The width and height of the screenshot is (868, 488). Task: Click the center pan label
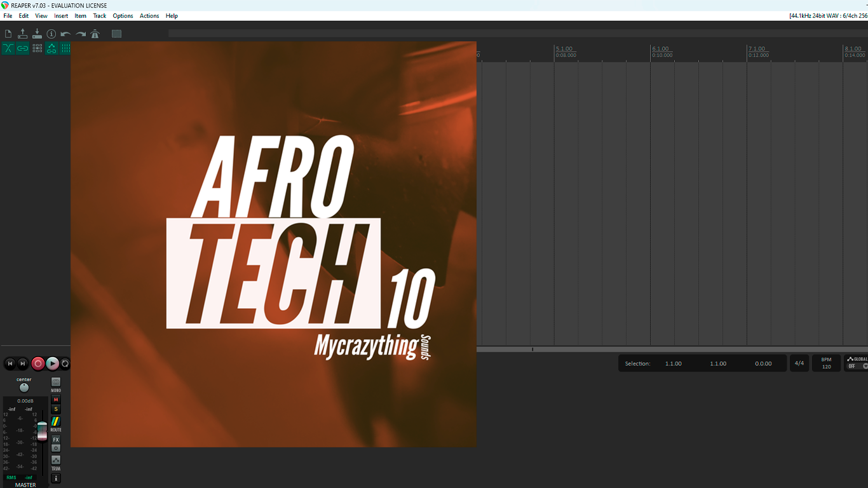coord(24,379)
